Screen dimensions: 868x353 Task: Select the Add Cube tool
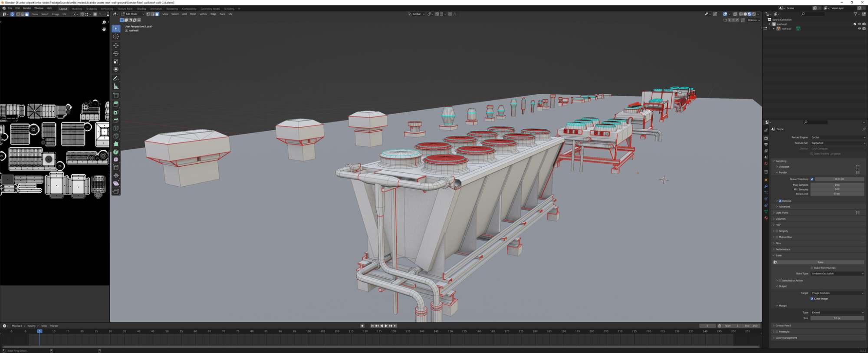coord(116,96)
